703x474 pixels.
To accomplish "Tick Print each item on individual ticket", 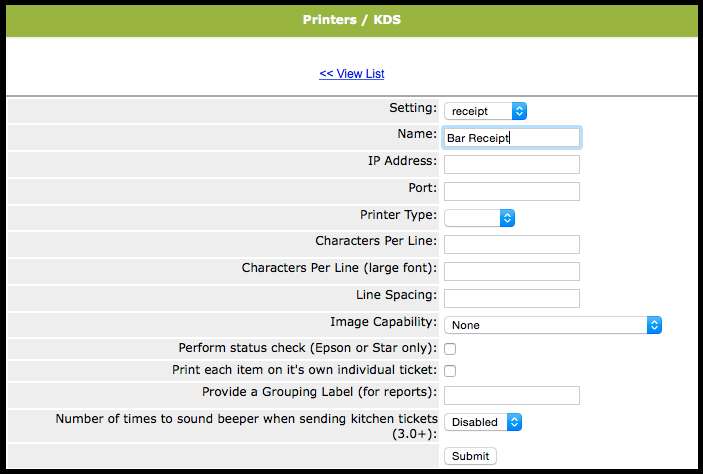I will tap(450, 371).
